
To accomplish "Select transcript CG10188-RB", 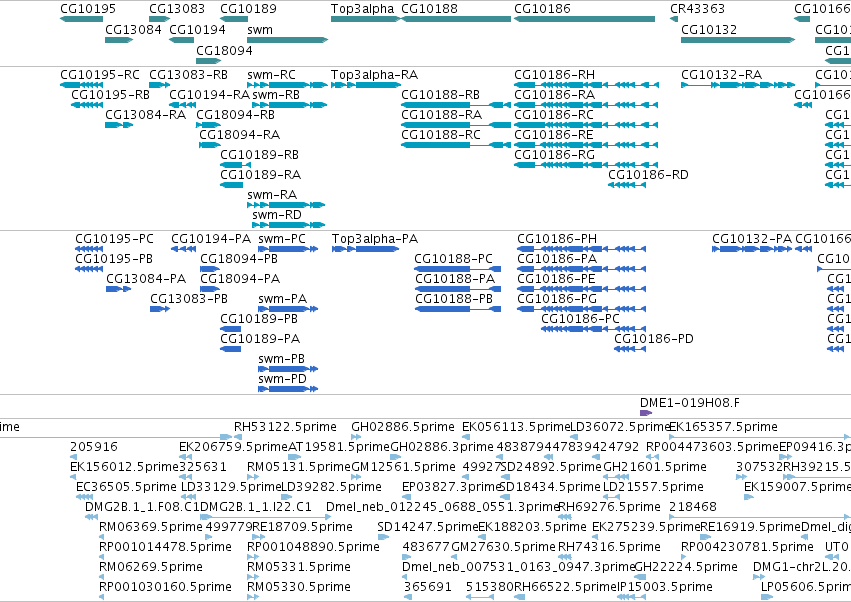I will tap(456, 105).
